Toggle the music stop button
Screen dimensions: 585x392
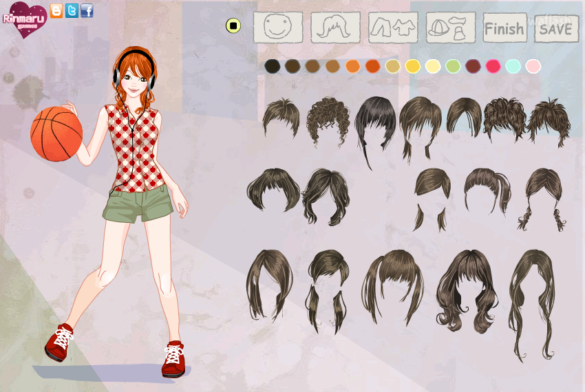(x=233, y=25)
